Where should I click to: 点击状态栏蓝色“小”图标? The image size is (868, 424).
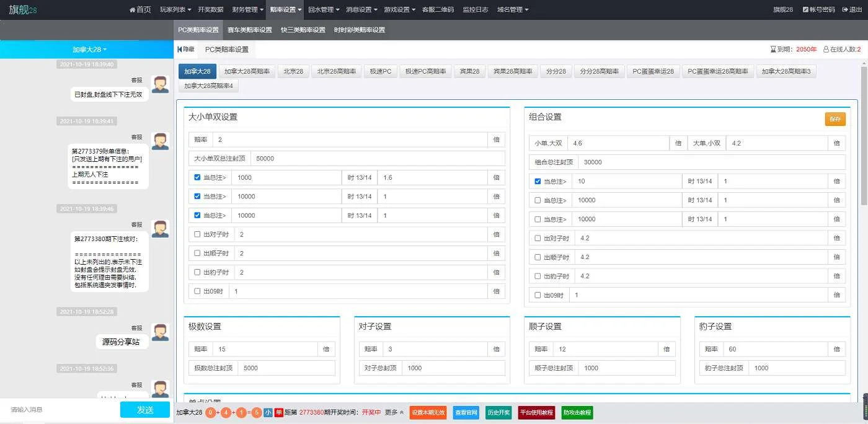pyautogui.click(x=268, y=412)
